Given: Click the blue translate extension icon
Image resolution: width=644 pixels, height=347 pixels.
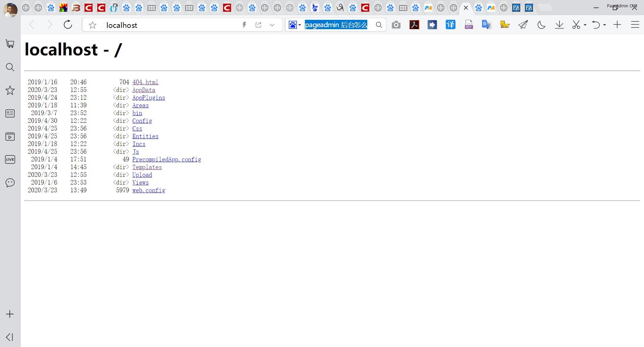Looking at the screenshot, I should [x=450, y=25].
